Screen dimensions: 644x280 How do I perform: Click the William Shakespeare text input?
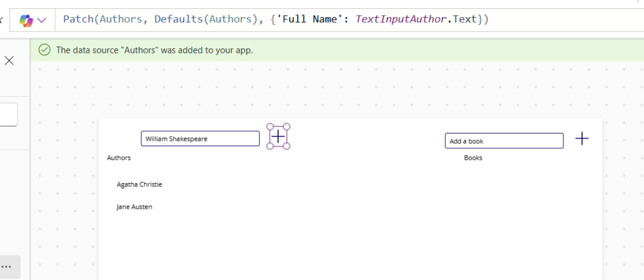200,138
